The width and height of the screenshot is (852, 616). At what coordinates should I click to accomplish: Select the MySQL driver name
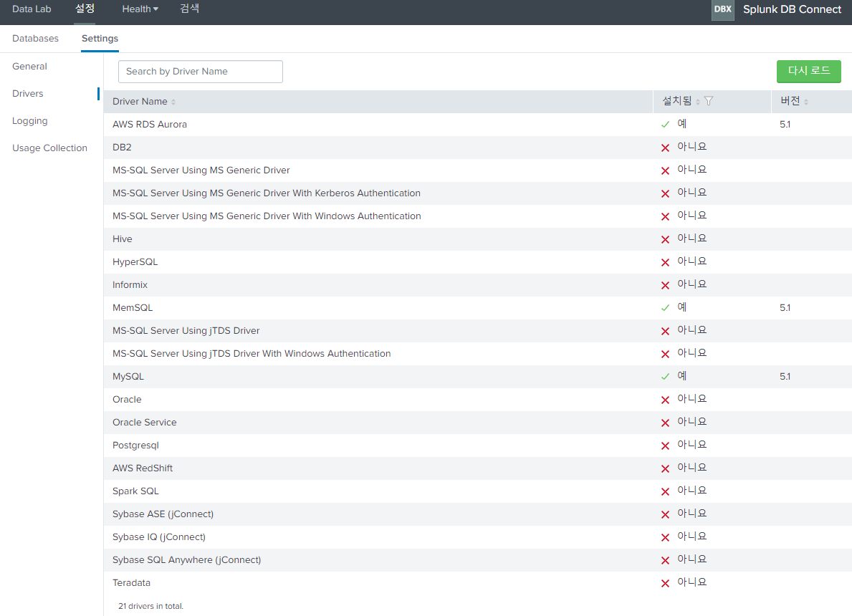coord(128,377)
